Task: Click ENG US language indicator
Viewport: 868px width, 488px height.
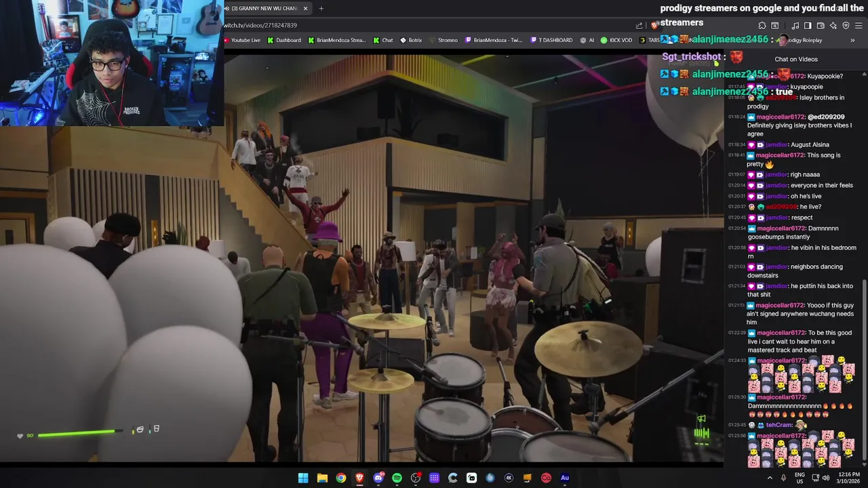Action: pos(800,478)
